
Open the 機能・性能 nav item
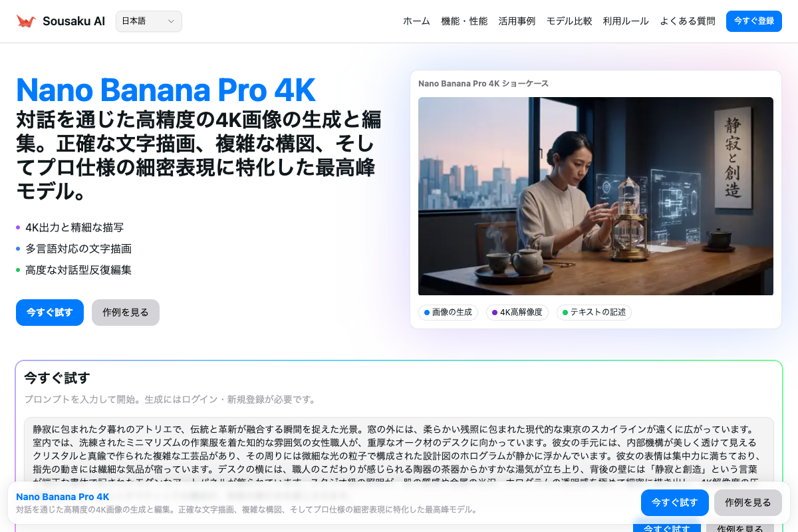464,21
